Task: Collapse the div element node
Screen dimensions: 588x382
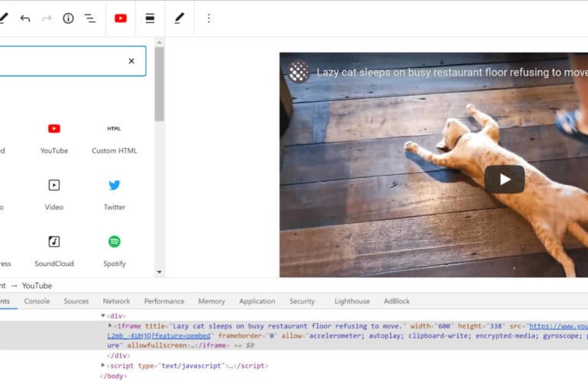Action: [x=103, y=316]
